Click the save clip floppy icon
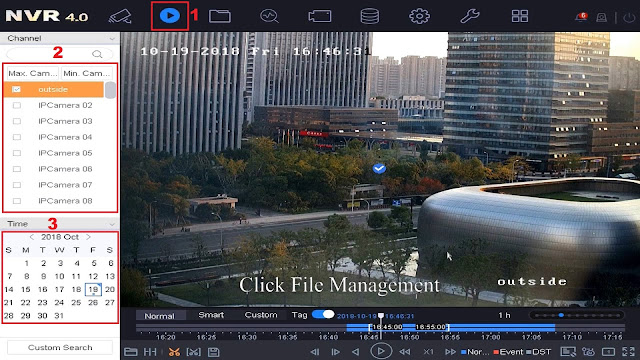This screenshot has width=640, height=360. (213, 352)
